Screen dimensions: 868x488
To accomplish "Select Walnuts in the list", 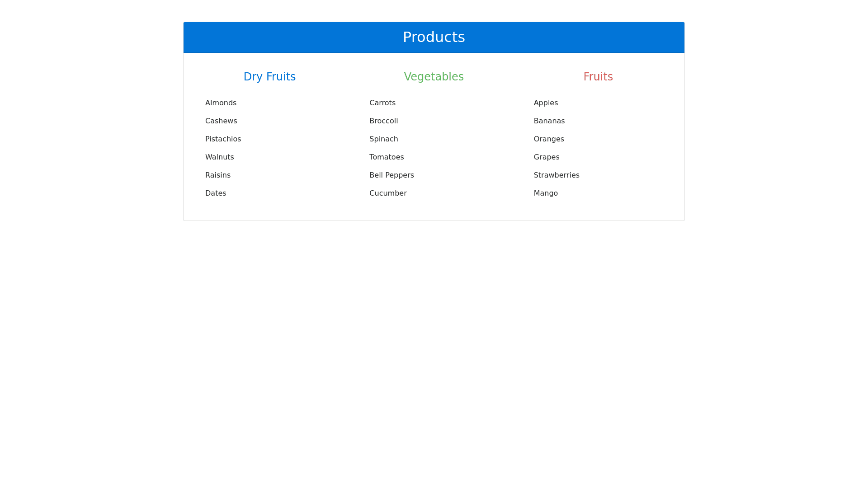I will click(219, 157).
